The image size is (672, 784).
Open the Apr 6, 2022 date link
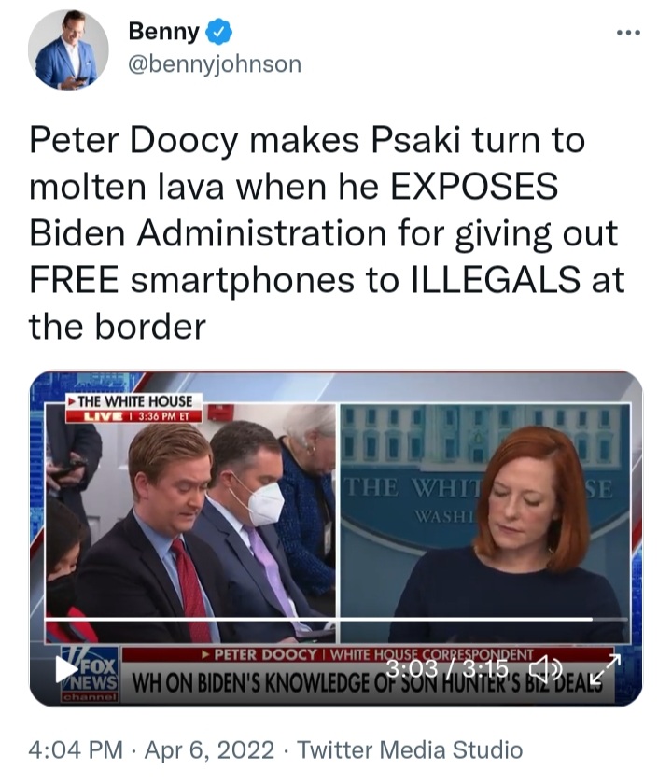209,750
